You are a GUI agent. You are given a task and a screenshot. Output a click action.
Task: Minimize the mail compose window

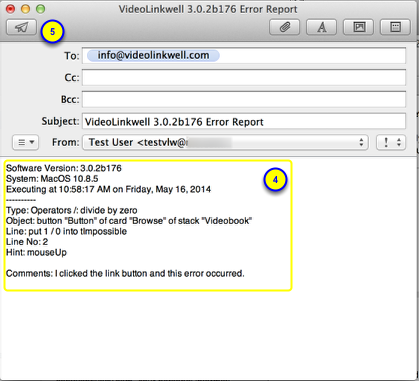pyautogui.click(x=26, y=9)
